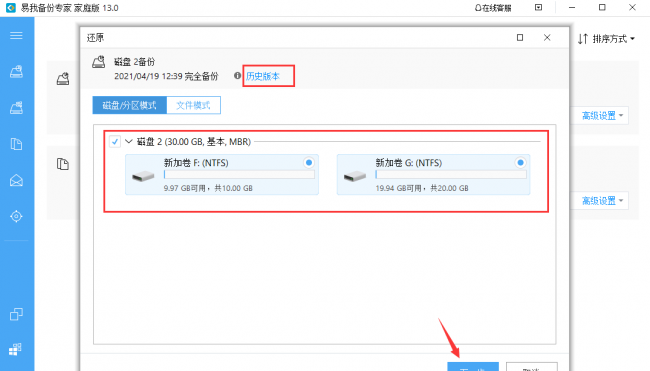This screenshot has width=650, height=371.
Task: Click the file backup task icon in the main window
Action: [x=63, y=164]
